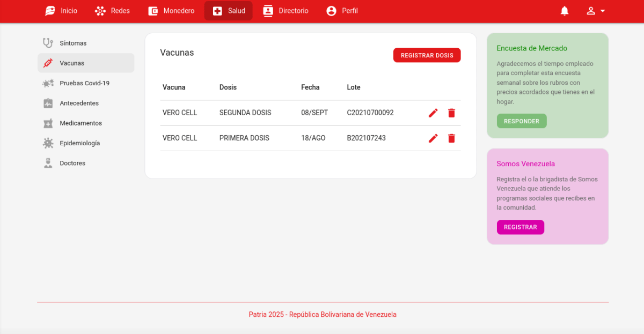Open the Antecedentes section
This screenshot has height=334, width=644.
[x=79, y=103]
